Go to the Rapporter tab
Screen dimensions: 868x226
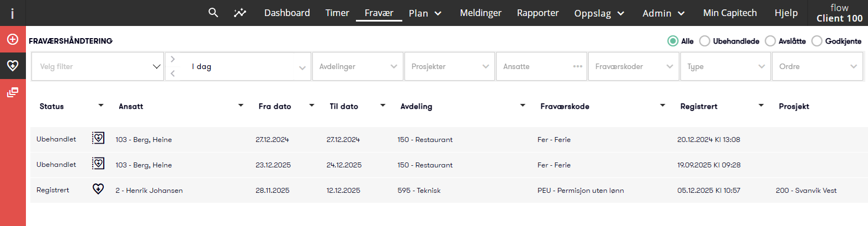(537, 13)
